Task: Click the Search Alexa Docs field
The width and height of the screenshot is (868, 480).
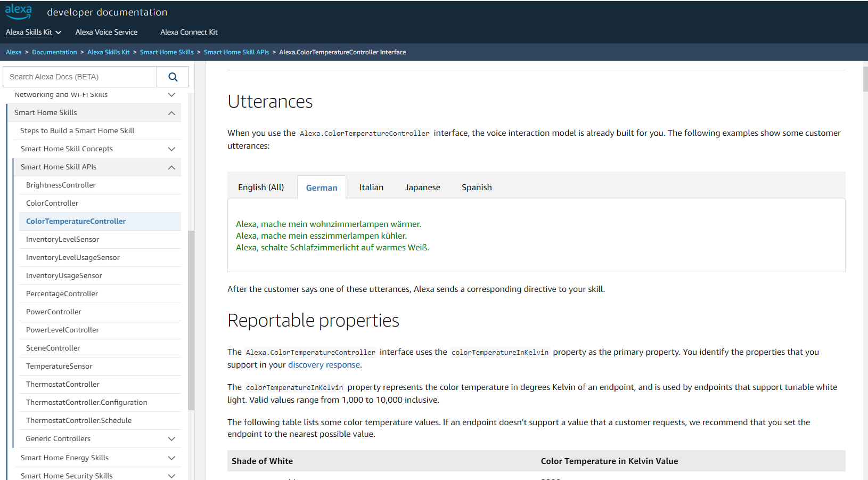Action: [x=80, y=77]
